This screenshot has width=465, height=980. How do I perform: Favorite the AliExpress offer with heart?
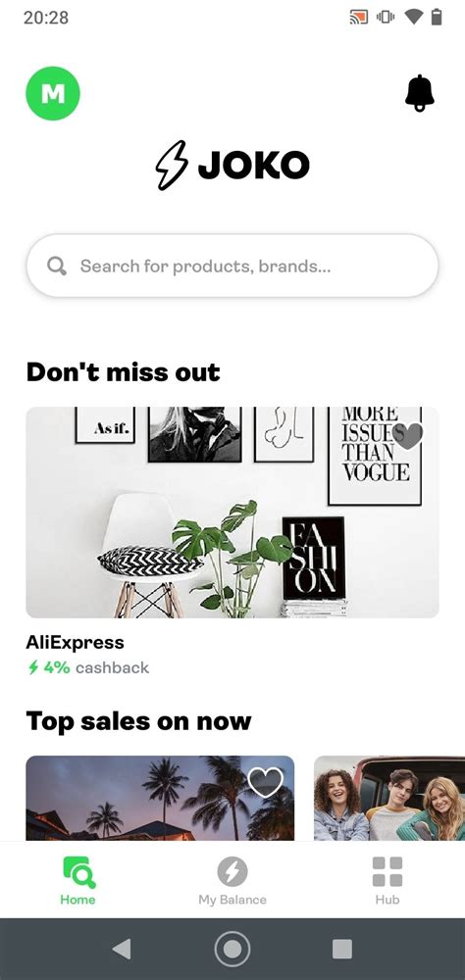point(408,436)
